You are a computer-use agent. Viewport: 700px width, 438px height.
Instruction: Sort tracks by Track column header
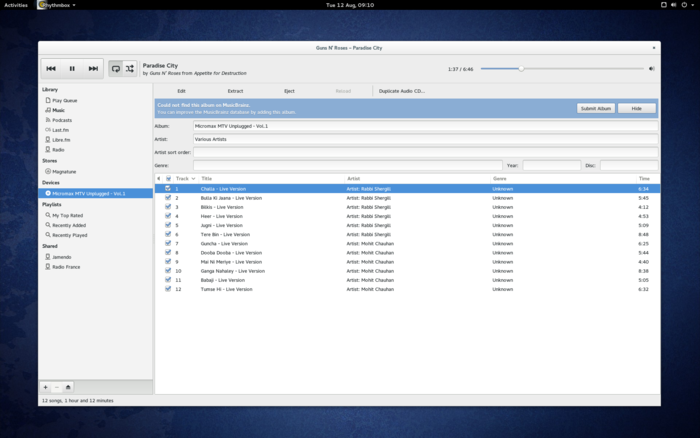pyautogui.click(x=184, y=178)
